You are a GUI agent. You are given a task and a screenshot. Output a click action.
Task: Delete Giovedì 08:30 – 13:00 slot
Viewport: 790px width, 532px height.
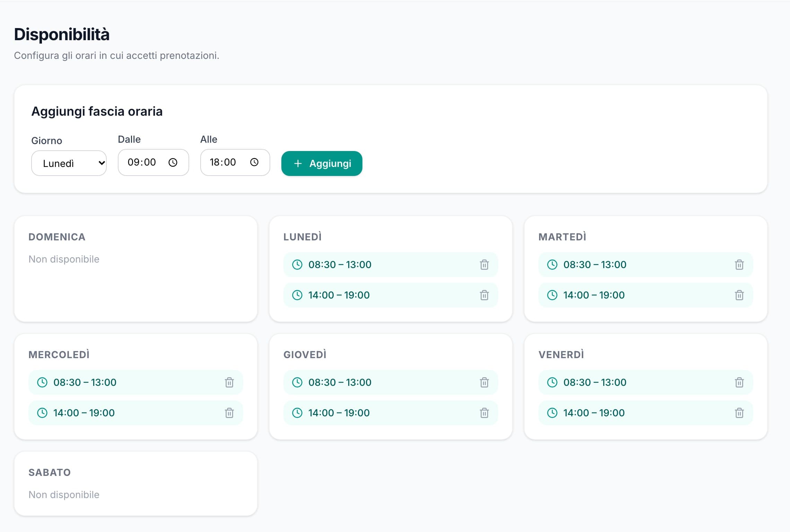coord(484,382)
